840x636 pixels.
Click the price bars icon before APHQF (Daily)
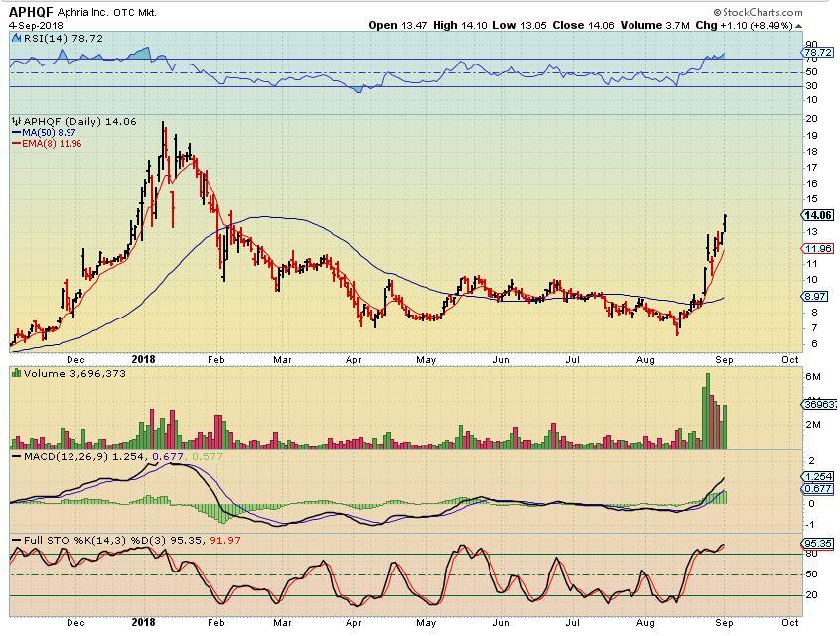(x=17, y=121)
